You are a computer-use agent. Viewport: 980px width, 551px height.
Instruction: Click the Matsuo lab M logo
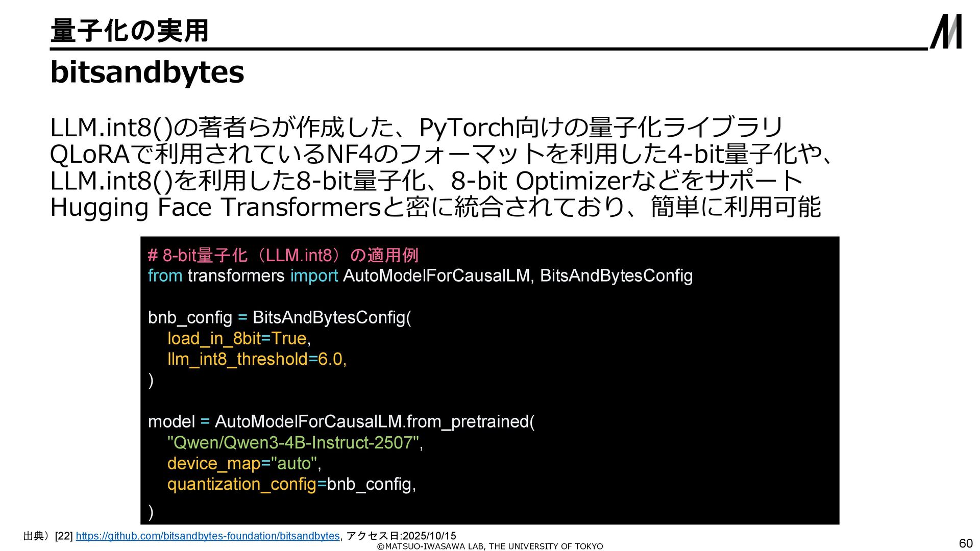click(946, 32)
